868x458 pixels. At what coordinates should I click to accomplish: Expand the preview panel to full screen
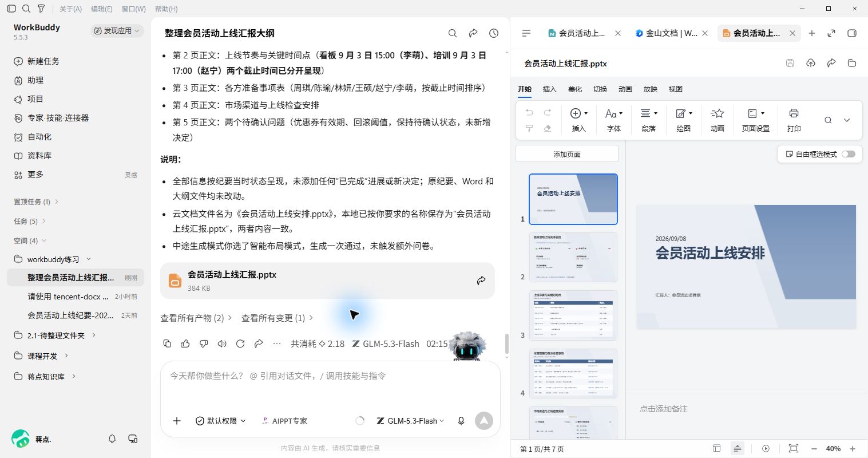point(831,33)
